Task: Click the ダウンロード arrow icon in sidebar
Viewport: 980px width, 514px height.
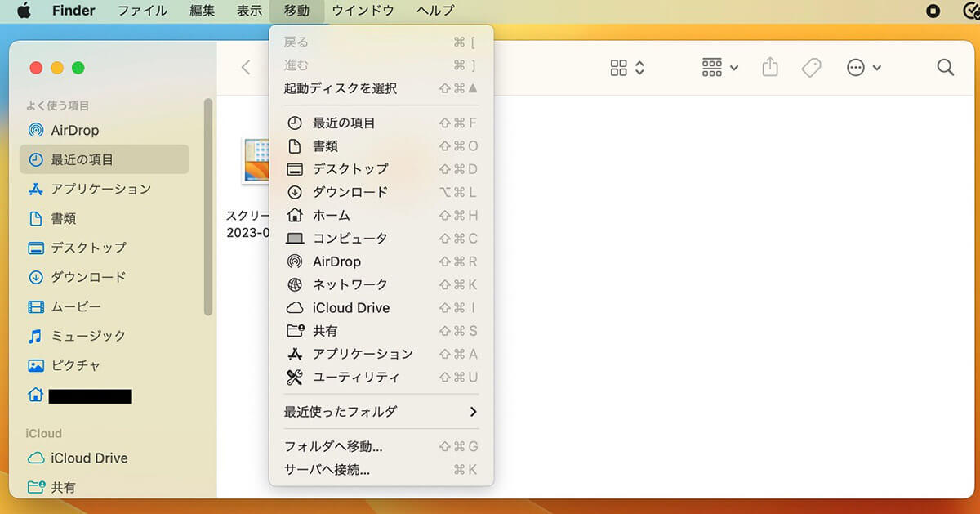Action: (35, 277)
